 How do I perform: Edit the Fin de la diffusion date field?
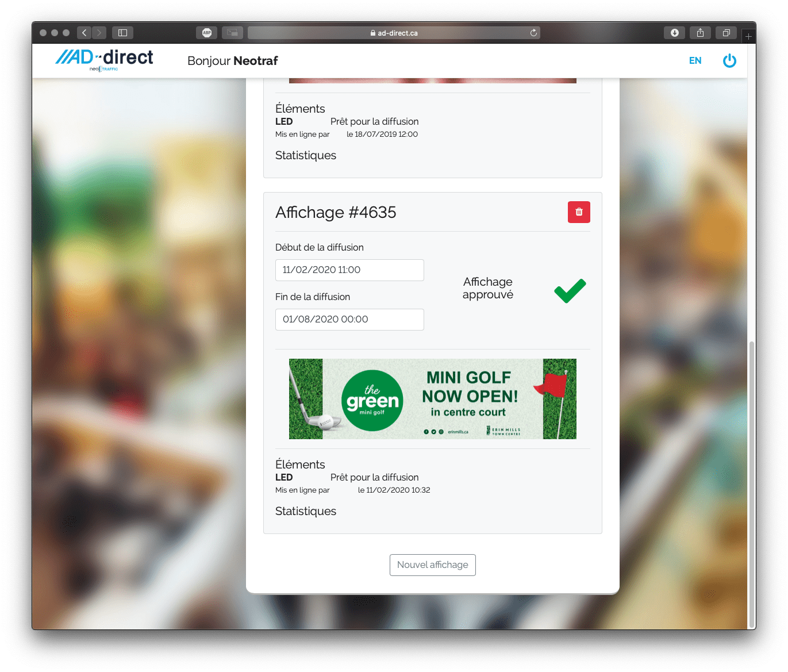click(x=349, y=320)
